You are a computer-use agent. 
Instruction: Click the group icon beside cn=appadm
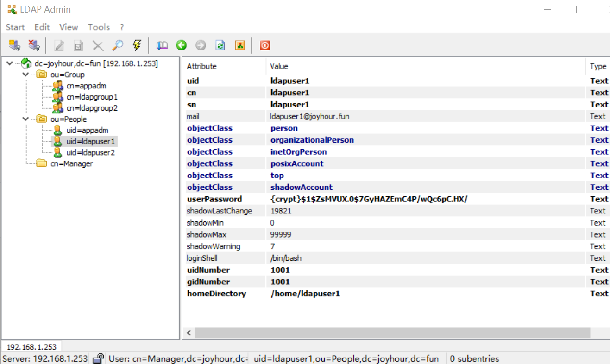[58, 86]
